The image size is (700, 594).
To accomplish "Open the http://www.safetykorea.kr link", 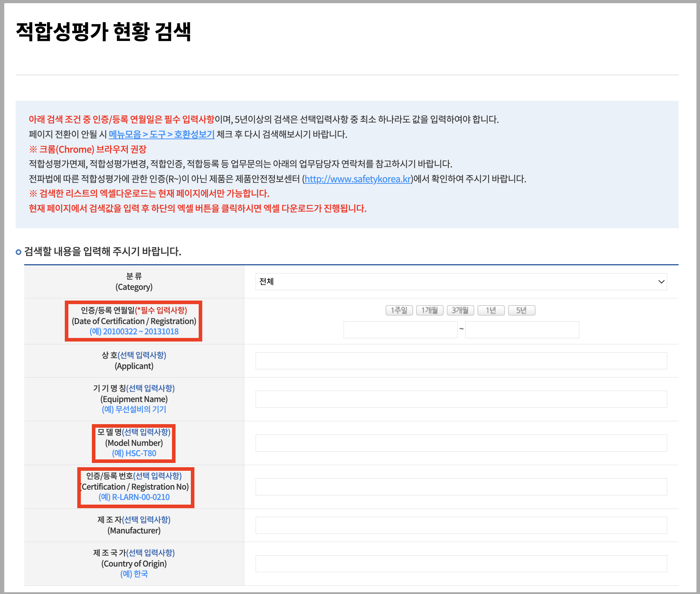I will pos(357,179).
